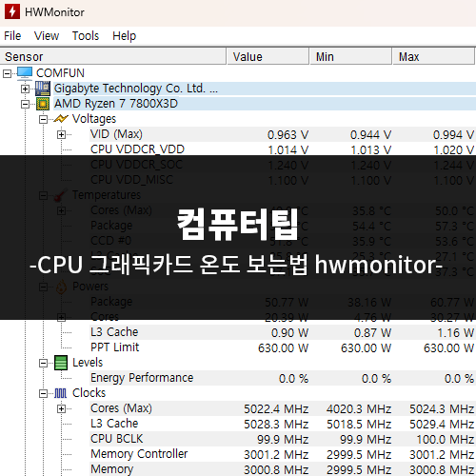Image resolution: width=476 pixels, height=476 pixels.
Task: Expand the VID (Max) voltage entry
Action: (61, 134)
